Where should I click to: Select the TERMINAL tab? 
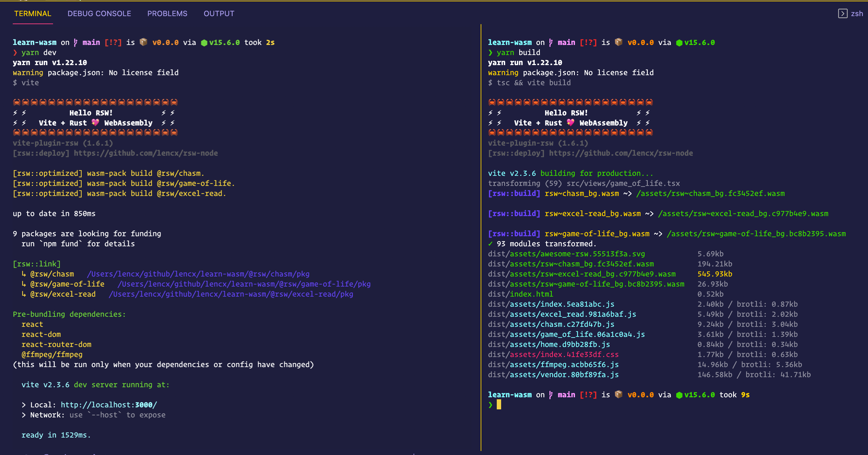point(32,13)
